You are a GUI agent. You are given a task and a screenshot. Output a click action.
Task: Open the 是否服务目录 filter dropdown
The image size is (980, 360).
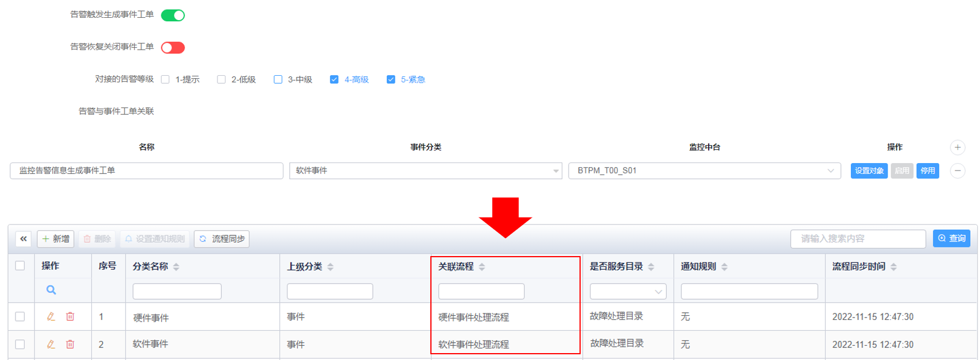(628, 292)
